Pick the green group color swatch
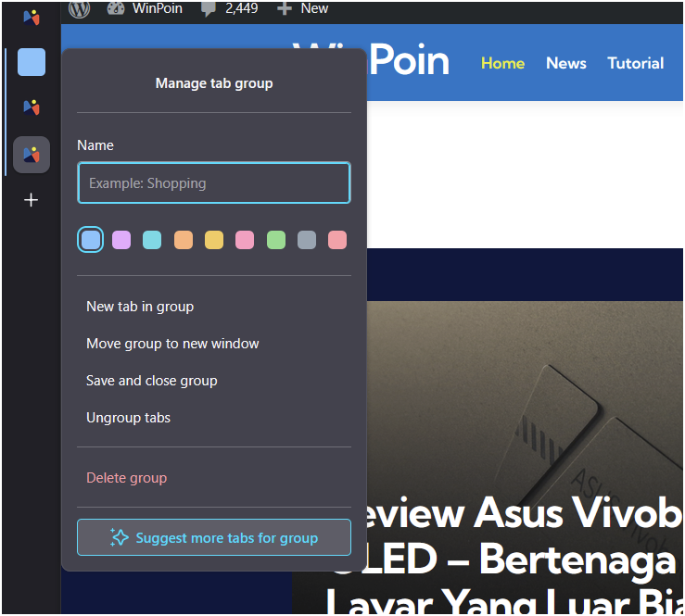Image resolution: width=685 pixels, height=616 pixels. click(x=276, y=240)
